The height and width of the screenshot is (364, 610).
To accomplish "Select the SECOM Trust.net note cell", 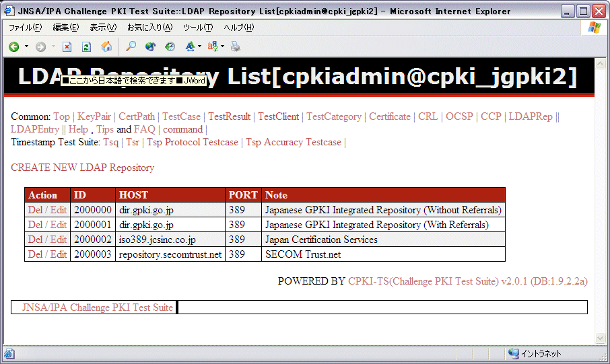I will coord(383,254).
